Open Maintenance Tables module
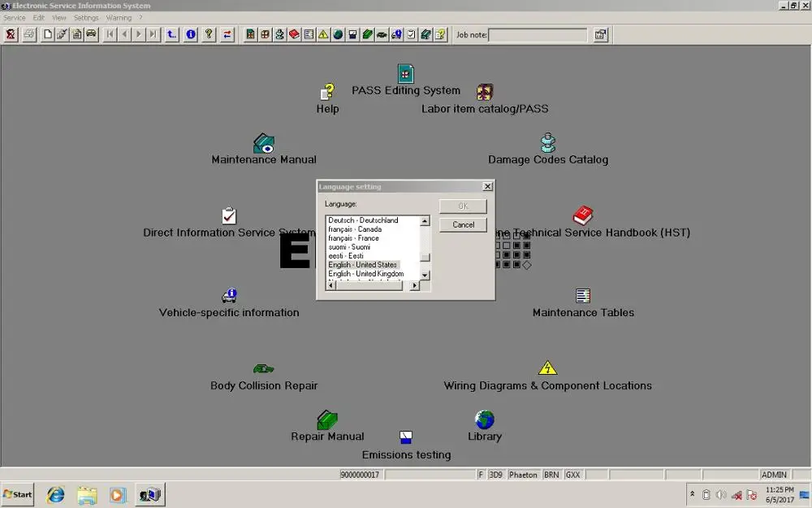The height and width of the screenshot is (508, 812). pos(583,304)
